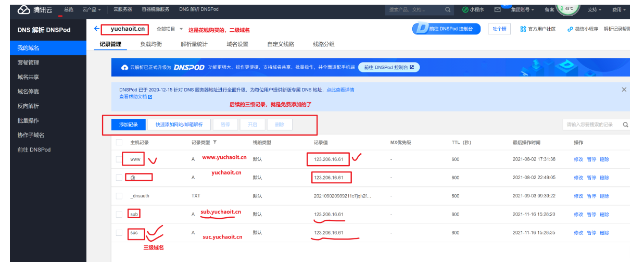This screenshot has height=262, width=644.
Task: Open the 解析量统计 tab
Action: [x=194, y=44]
